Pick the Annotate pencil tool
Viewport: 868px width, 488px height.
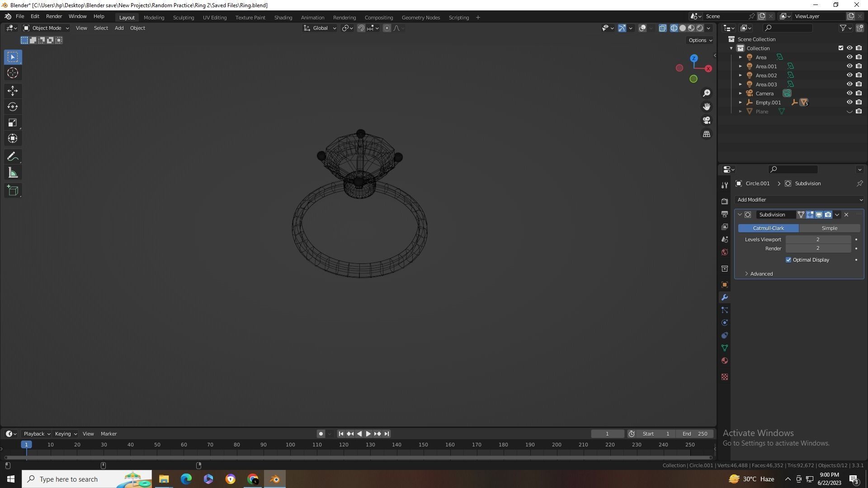tap(13, 157)
